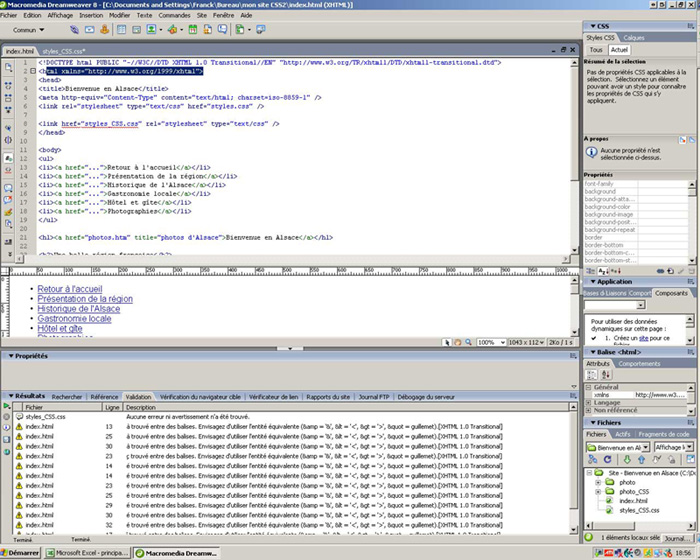This screenshot has height=560, width=700.
Task: Switch to the Comportements tab
Action: click(639, 364)
